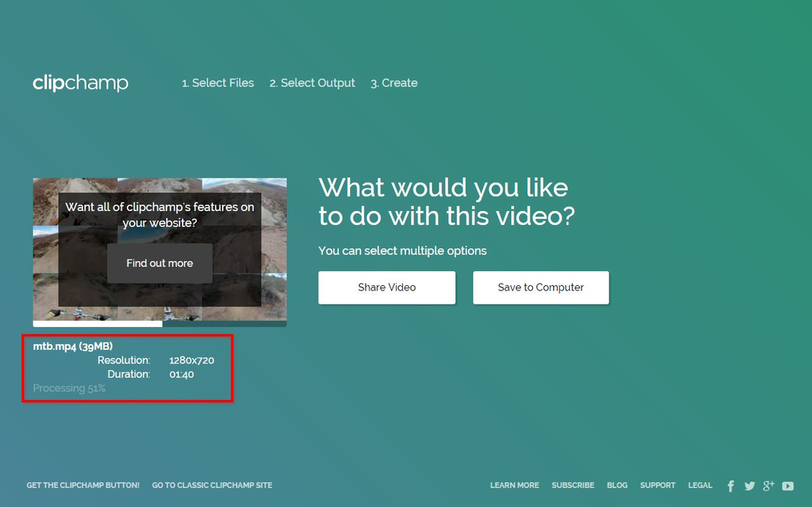Screen dimensions: 812x507
Task: Open Get the Clipchamp Button link
Action: (83, 485)
